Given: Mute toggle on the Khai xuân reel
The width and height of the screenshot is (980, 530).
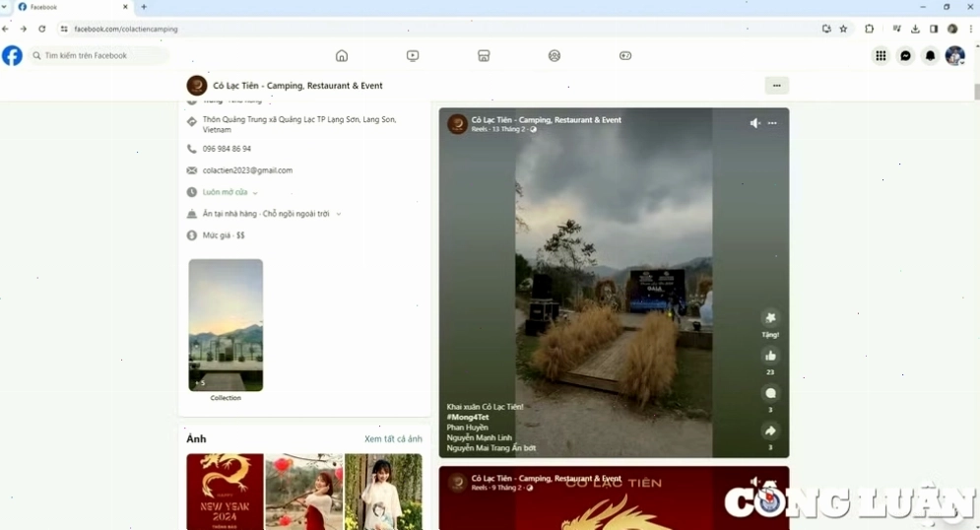Looking at the screenshot, I should click(755, 123).
